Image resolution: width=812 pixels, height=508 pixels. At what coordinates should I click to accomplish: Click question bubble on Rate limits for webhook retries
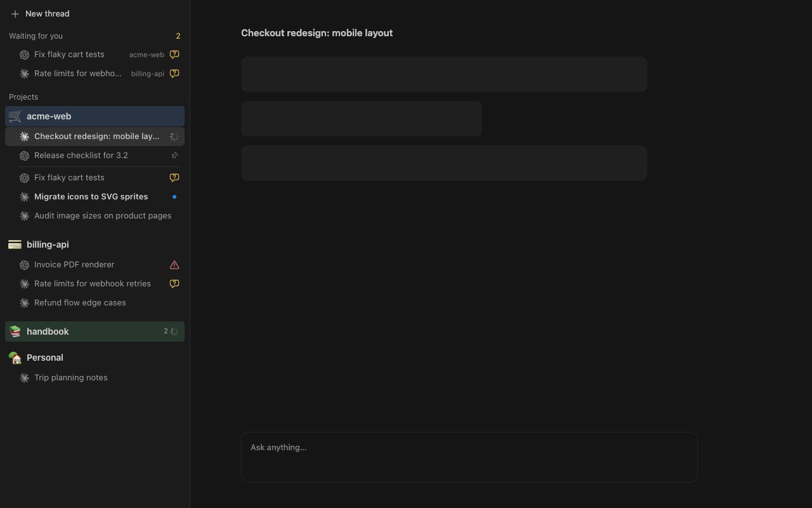tap(174, 284)
